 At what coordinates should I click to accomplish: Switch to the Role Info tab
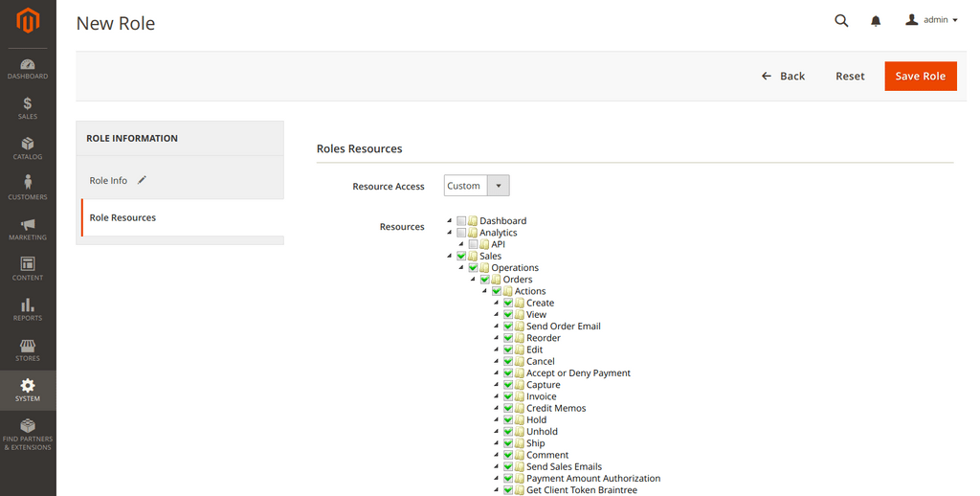click(109, 180)
